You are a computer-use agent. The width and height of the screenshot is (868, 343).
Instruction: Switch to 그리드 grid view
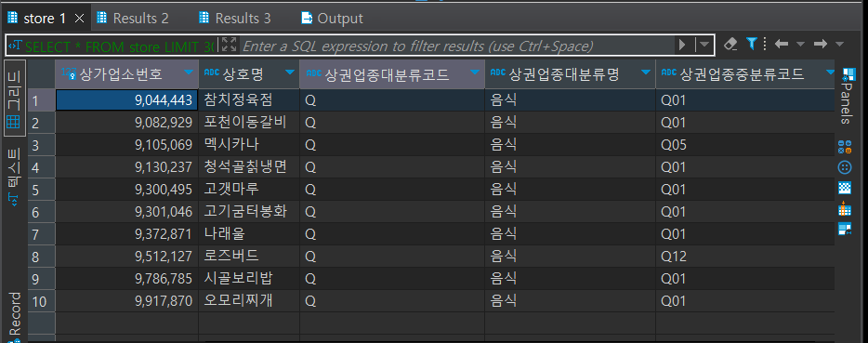(x=14, y=99)
